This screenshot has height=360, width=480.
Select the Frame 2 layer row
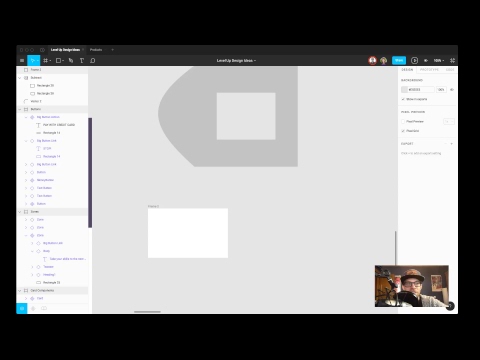point(52,70)
